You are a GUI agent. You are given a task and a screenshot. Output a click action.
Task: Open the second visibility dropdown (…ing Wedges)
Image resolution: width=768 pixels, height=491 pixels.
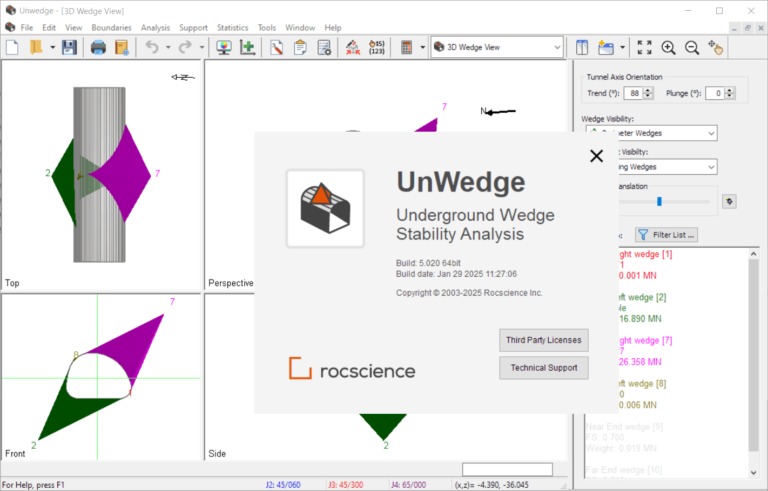pos(667,167)
